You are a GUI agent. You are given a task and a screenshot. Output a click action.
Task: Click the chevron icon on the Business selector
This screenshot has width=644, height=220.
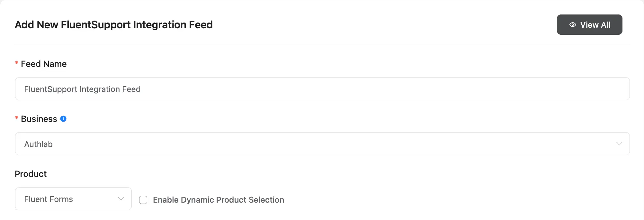(619, 144)
